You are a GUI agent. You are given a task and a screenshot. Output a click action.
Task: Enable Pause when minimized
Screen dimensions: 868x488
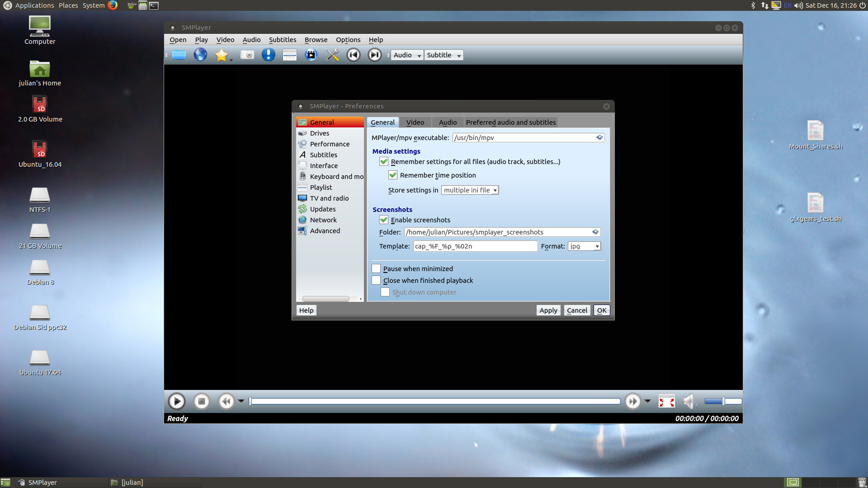coord(376,269)
